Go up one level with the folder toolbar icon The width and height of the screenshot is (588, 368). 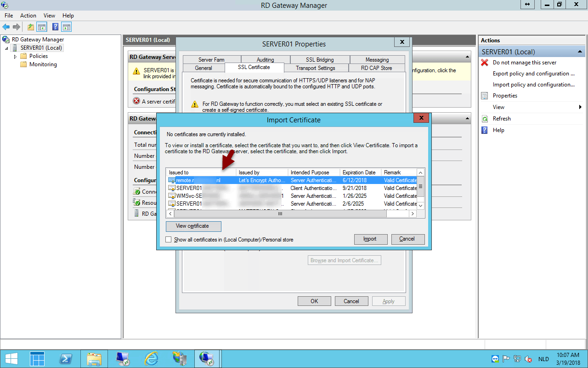[31, 27]
